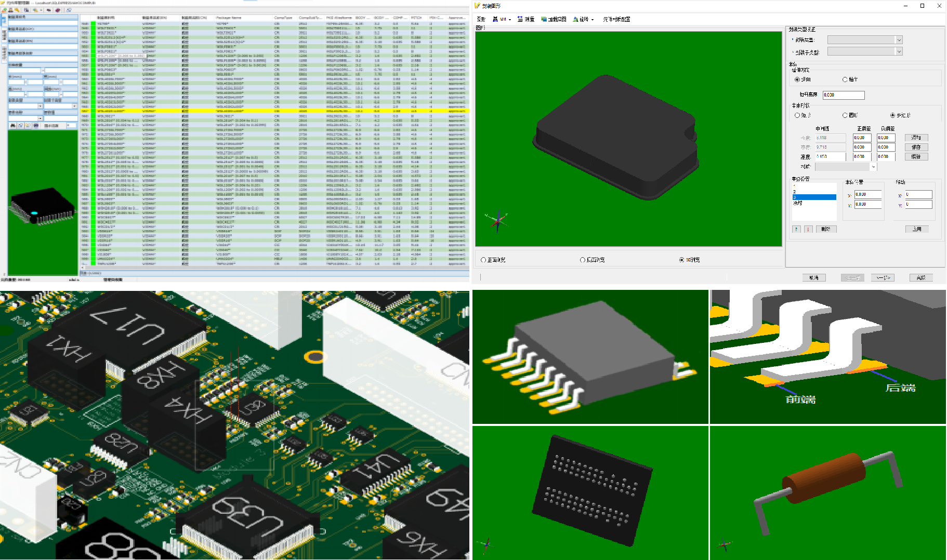Select the 3D预览 preview radio
The width and height of the screenshot is (947, 560).
(681, 260)
